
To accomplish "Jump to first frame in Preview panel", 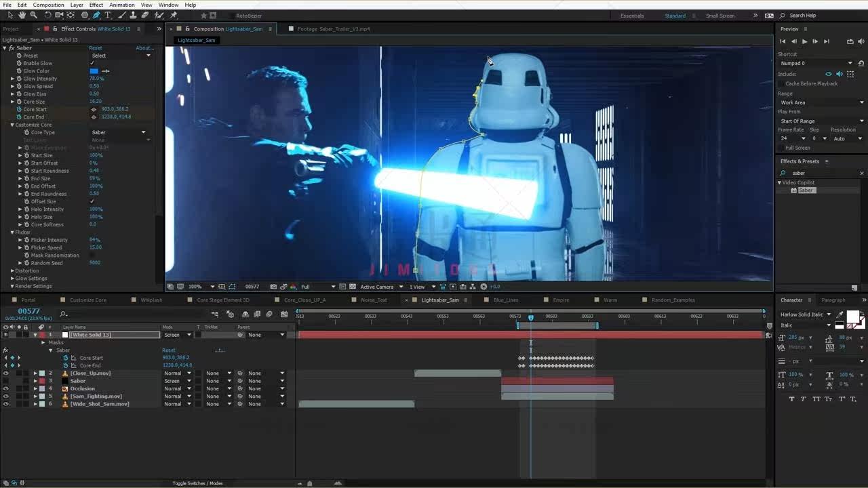I will pyautogui.click(x=783, y=41).
